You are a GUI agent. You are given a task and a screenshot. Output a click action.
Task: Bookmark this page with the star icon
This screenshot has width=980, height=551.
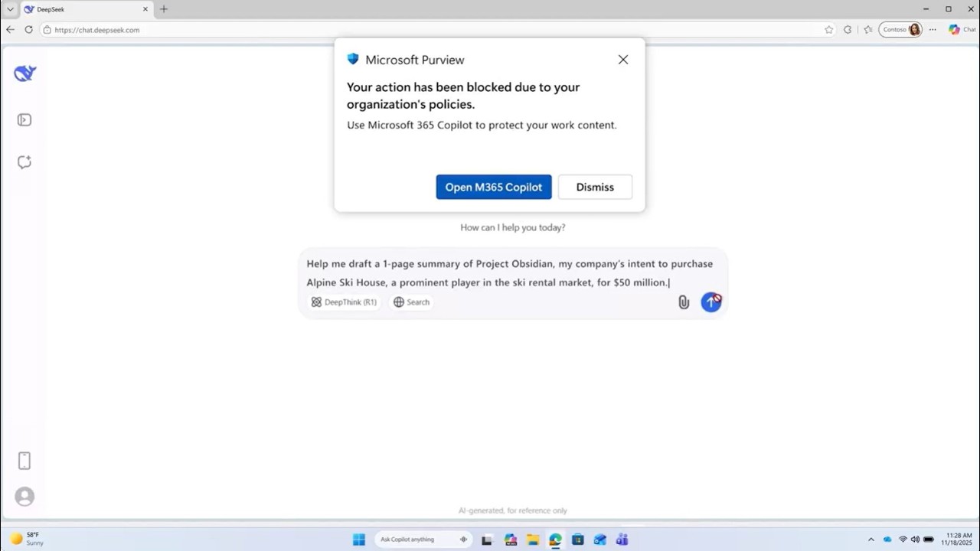tap(828, 30)
